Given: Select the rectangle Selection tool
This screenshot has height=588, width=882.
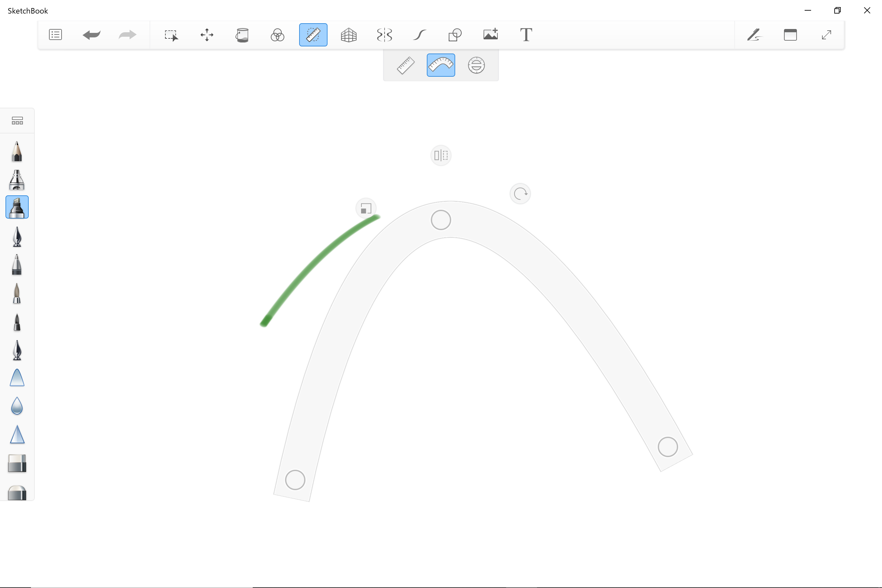Looking at the screenshot, I should click(x=171, y=35).
